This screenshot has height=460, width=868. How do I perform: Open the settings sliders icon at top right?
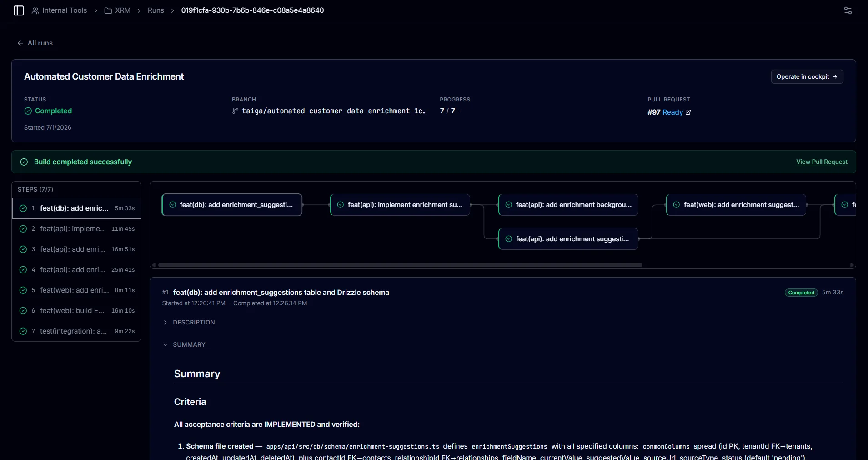click(x=848, y=10)
